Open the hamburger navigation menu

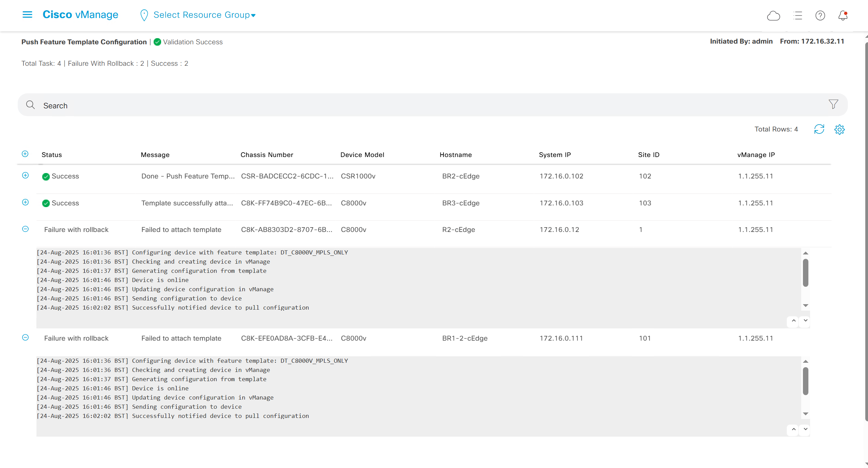[x=27, y=15]
